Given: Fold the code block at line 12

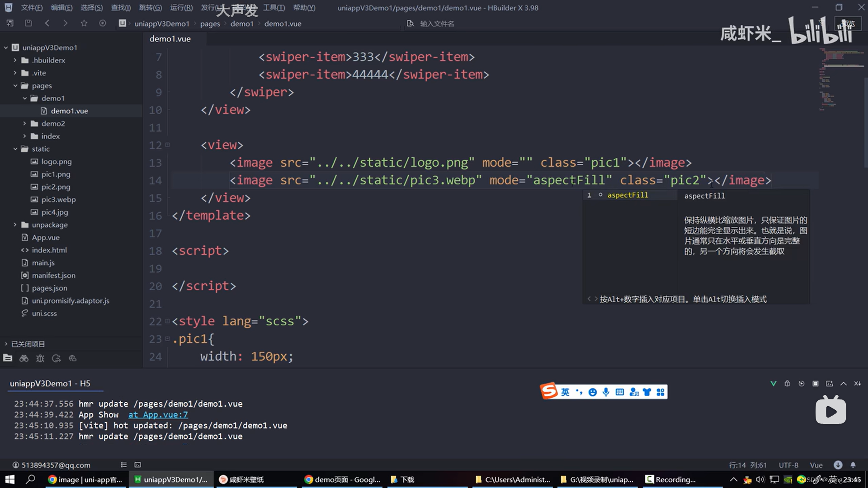Looking at the screenshot, I should [167, 145].
